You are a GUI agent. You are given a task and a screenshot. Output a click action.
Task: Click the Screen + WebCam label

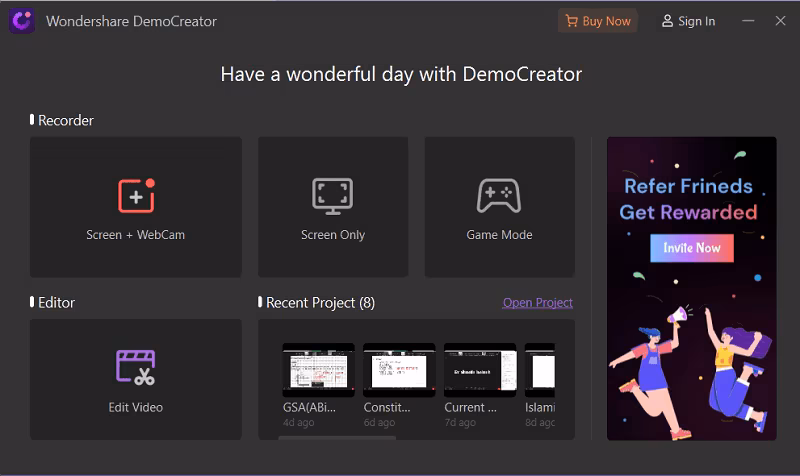point(136,235)
